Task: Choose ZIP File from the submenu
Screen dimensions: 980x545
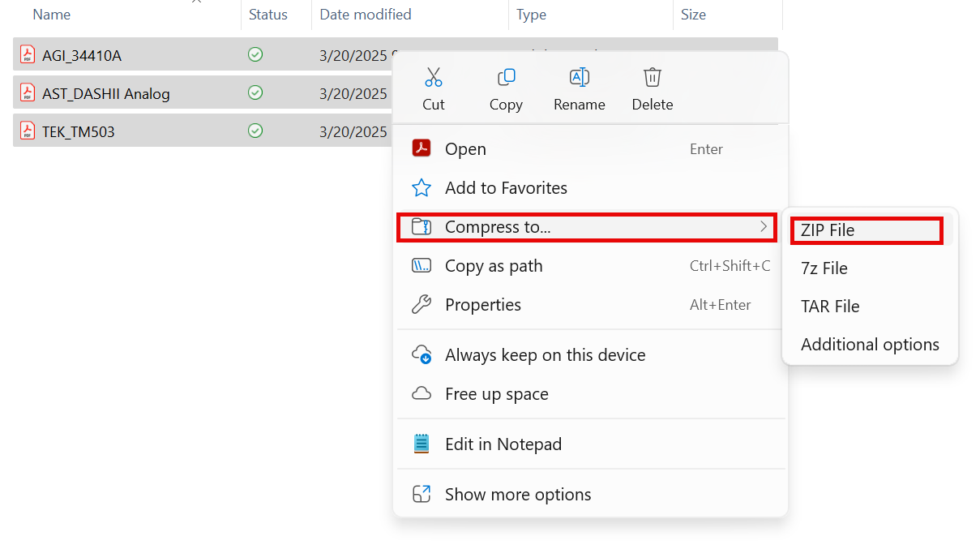Action: (828, 230)
